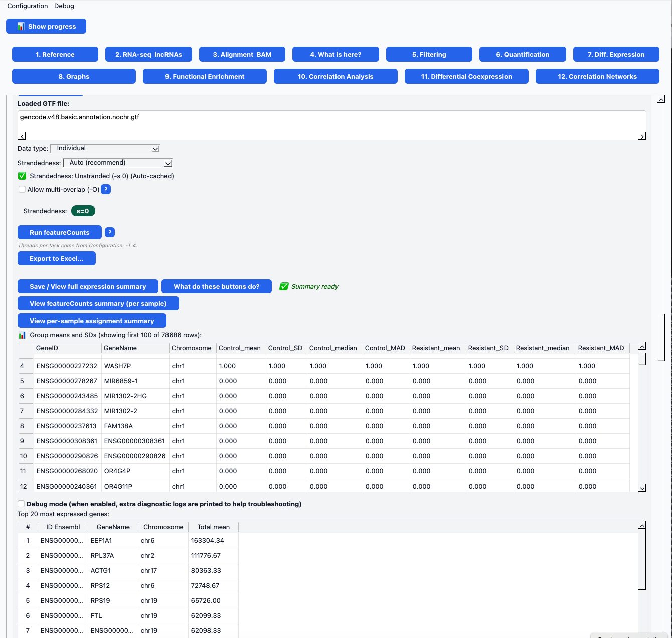The height and width of the screenshot is (638, 672).
Task: Click scroll-left arrow in GTF file box
Action: pos(22,136)
